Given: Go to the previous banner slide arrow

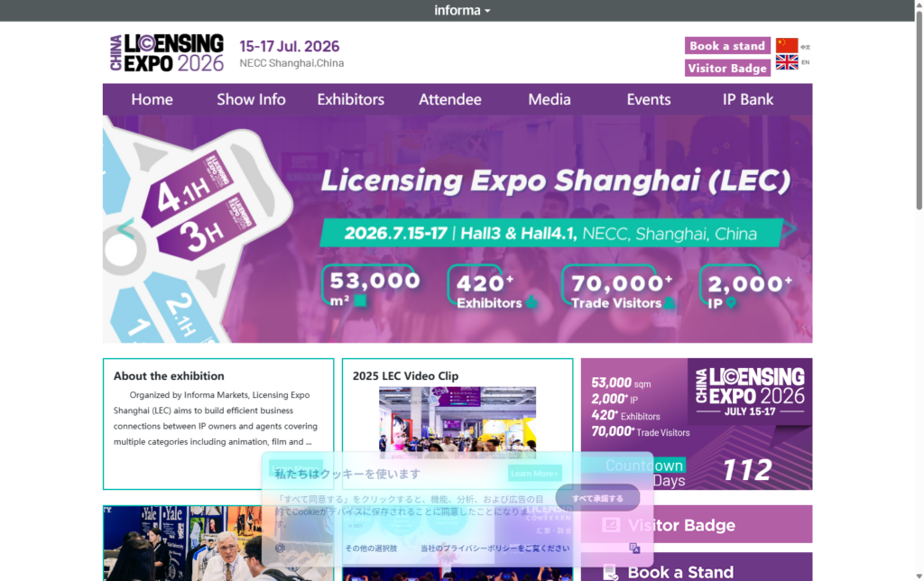Looking at the screenshot, I should [x=126, y=229].
